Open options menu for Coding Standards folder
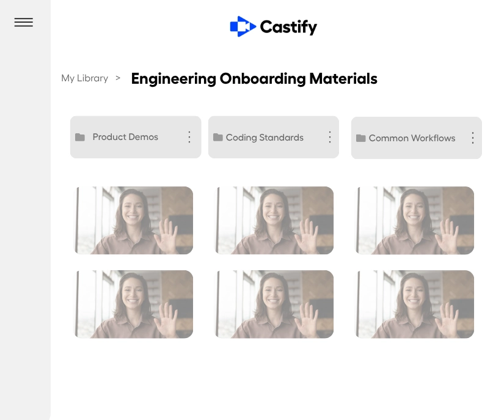 coord(330,138)
